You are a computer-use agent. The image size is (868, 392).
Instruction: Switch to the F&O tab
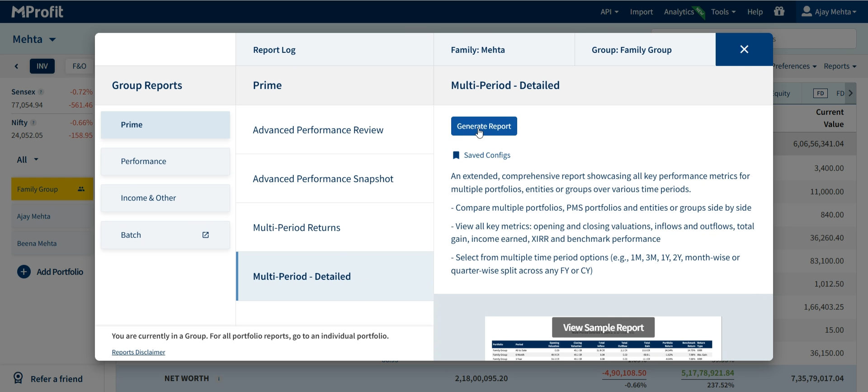[79, 66]
